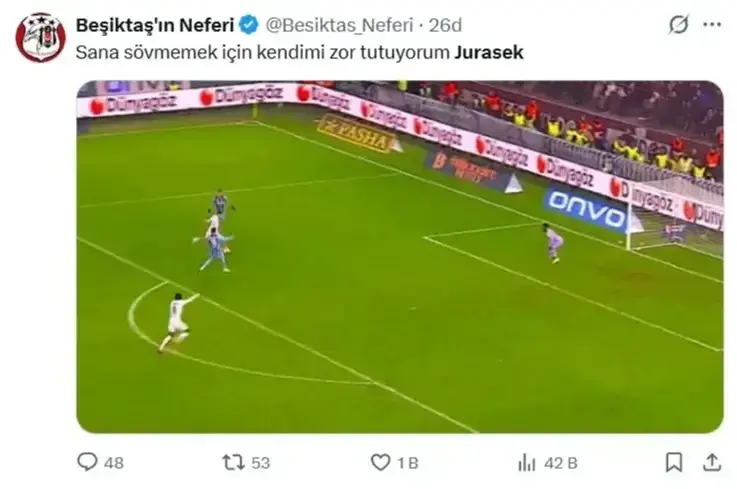Click the blue verified badge
The height and width of the screenshot is (489, 737).
pyautogui.click(x=249, y=25)
